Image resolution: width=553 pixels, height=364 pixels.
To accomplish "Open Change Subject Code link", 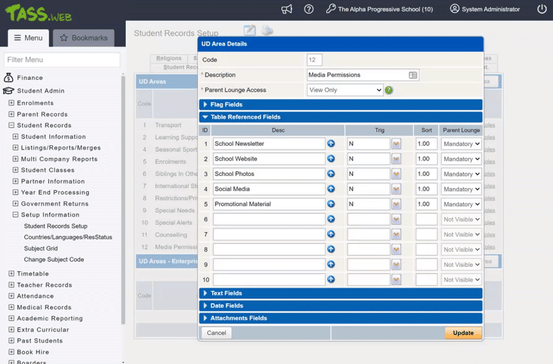I will pos(54,260).
